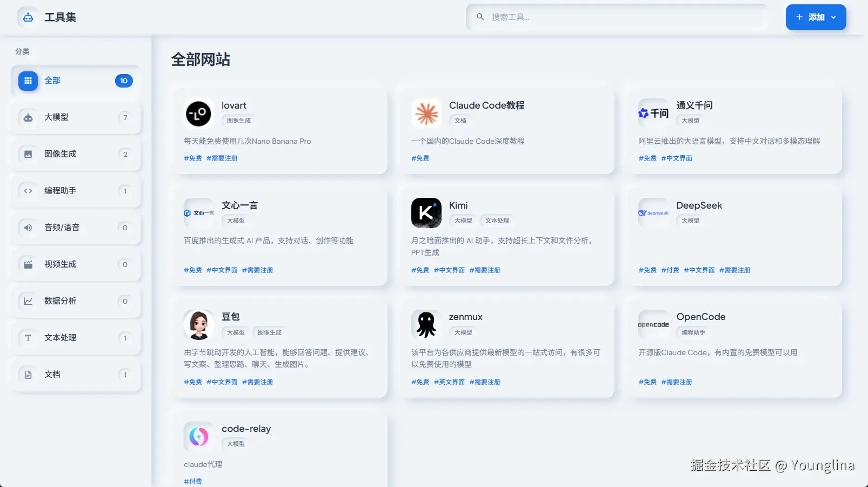Open the Kimi title link
This screenshot has height=487, width=868.
pyautogui.click(x=458, y=205)
